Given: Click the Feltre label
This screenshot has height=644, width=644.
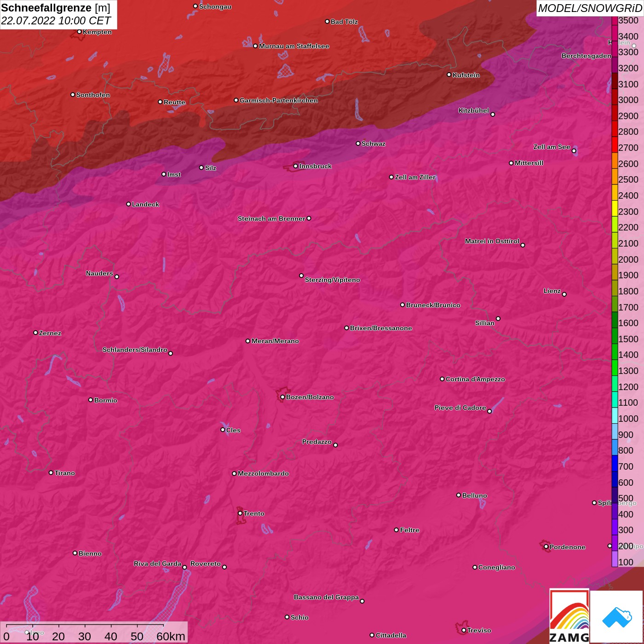Looking at the screenshot, I should tap(410, 530).
